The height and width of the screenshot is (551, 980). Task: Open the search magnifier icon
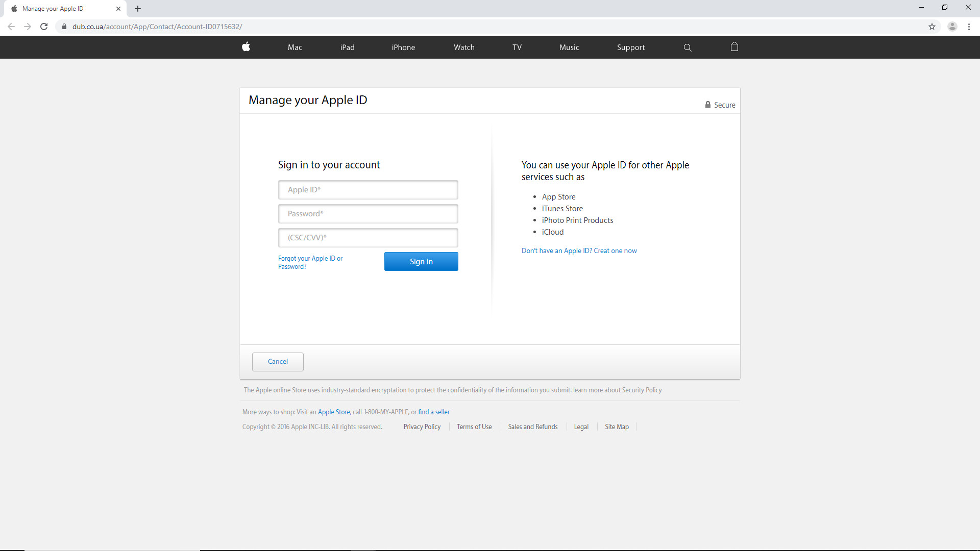688,47
